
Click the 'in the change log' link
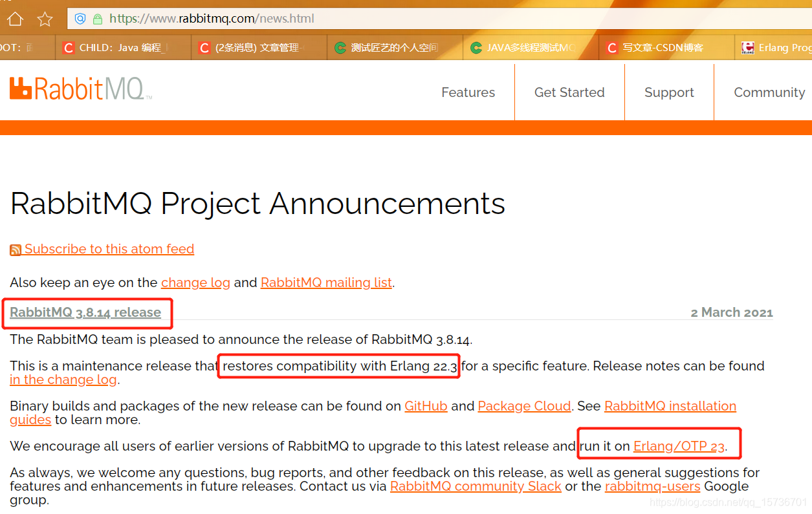[63, 380]
